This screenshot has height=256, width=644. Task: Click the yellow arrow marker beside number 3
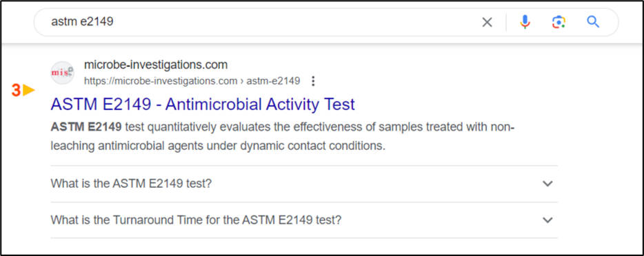pos(29,91)
